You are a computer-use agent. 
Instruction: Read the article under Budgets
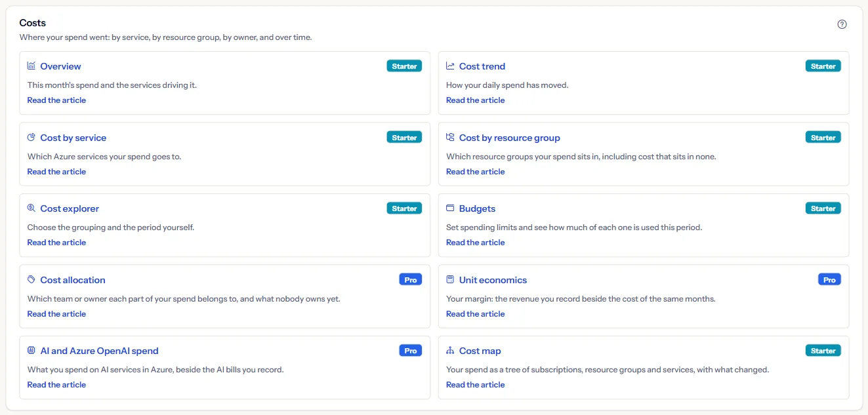(x=475, y=243)
